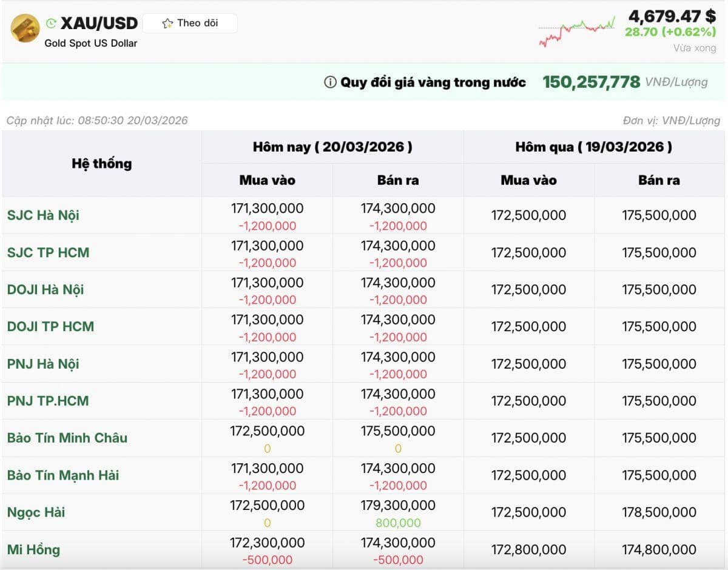This screenshot has height=570, width=728.
Task: Open the Bảo Tín Minh Châu link
Action: coord(67,438)
